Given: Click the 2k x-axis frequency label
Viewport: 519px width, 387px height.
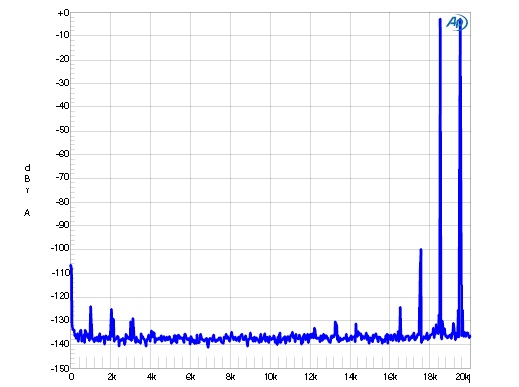Looking at the screenshot, I should pos(112,377).
